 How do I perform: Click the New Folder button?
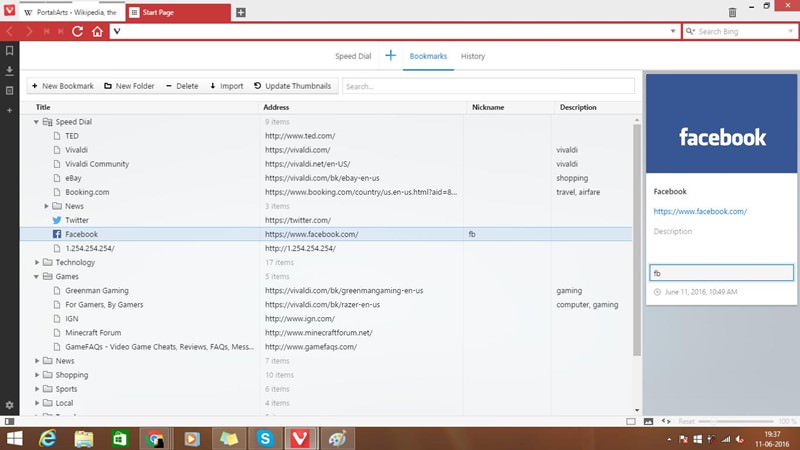(129, 86)
